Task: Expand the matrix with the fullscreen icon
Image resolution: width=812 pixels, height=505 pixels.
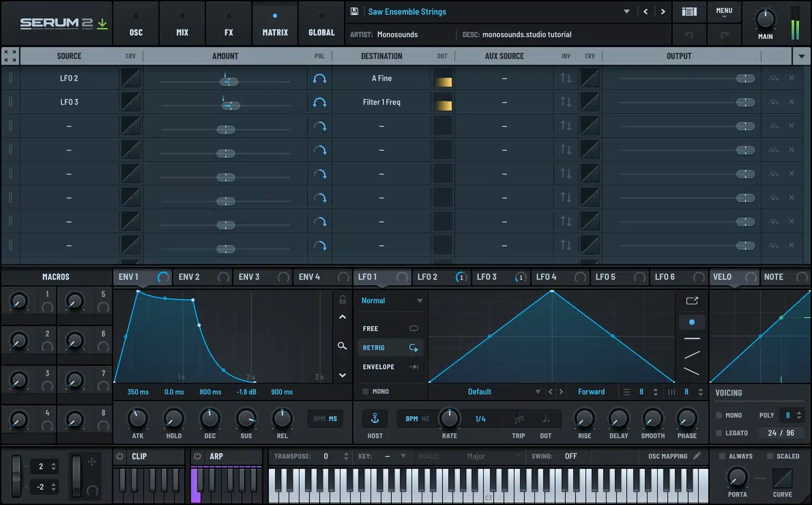Action: (x=10, y=56)
